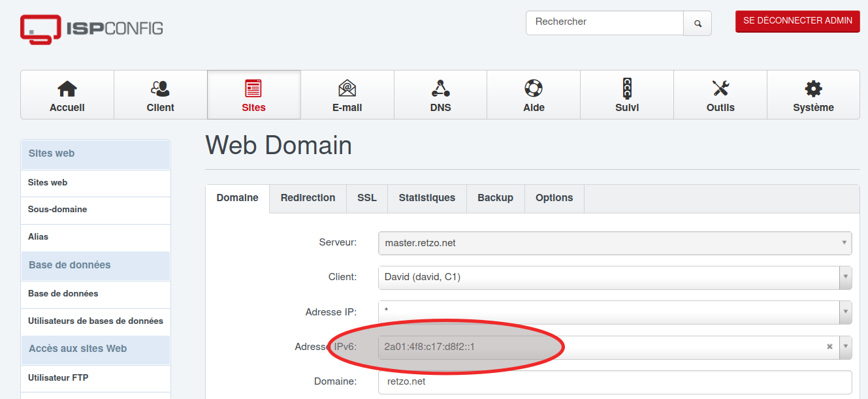Click the magnifier search button
The height and width of the screenshot is (399, 868).
698,24
